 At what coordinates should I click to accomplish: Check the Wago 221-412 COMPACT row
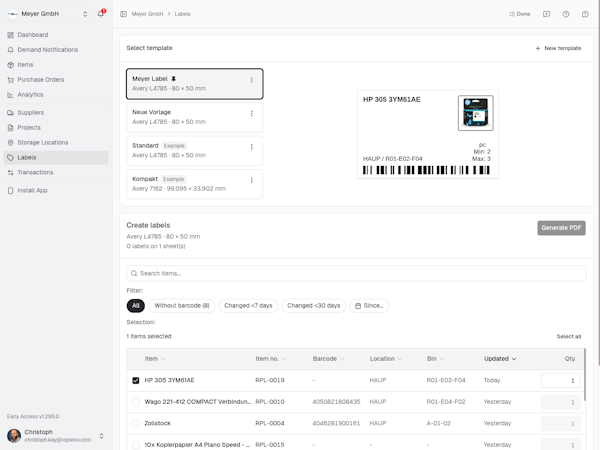point(135,402)
